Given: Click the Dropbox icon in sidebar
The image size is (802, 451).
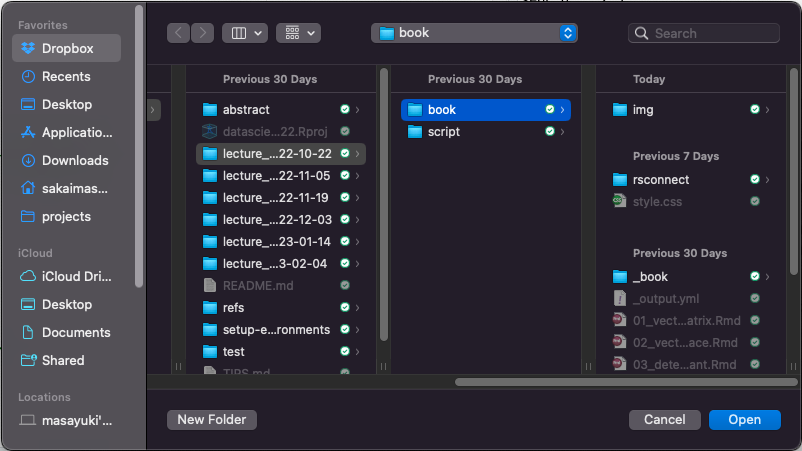Looking at the screenshot, I should pyautogui.click(x=28, y=48).
